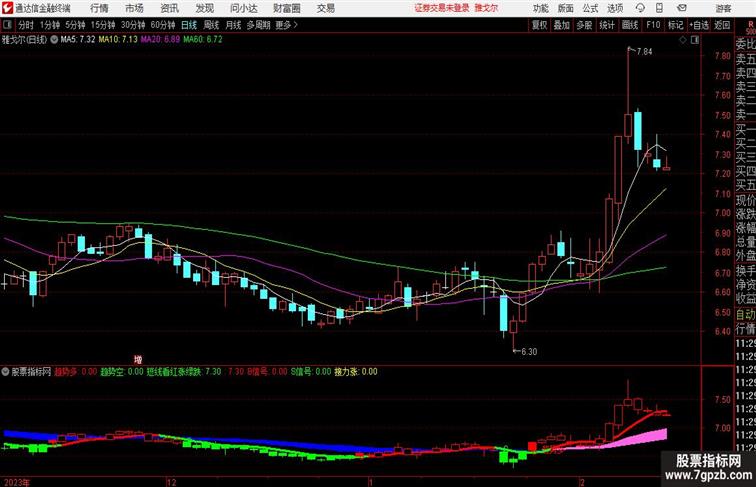Image resolution: width=756 pixels, height=487 pixels.
Task: Switch to 60分钟 period
Action: 163,25
